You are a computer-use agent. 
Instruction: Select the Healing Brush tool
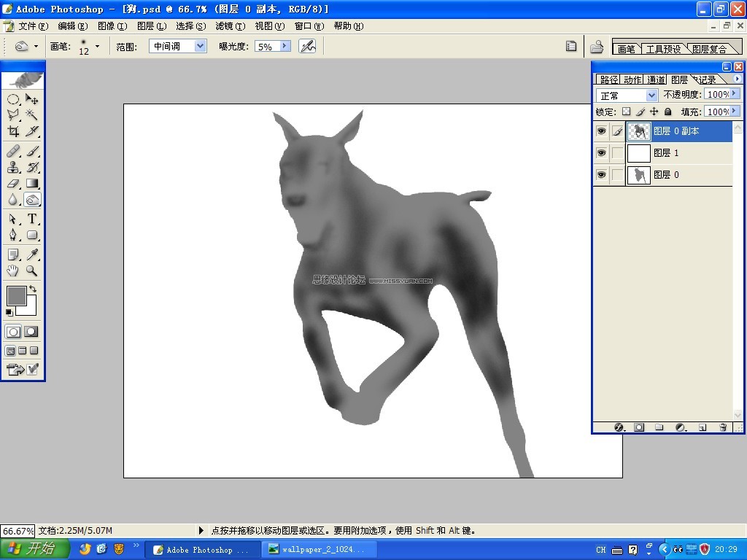click(13, 151)
